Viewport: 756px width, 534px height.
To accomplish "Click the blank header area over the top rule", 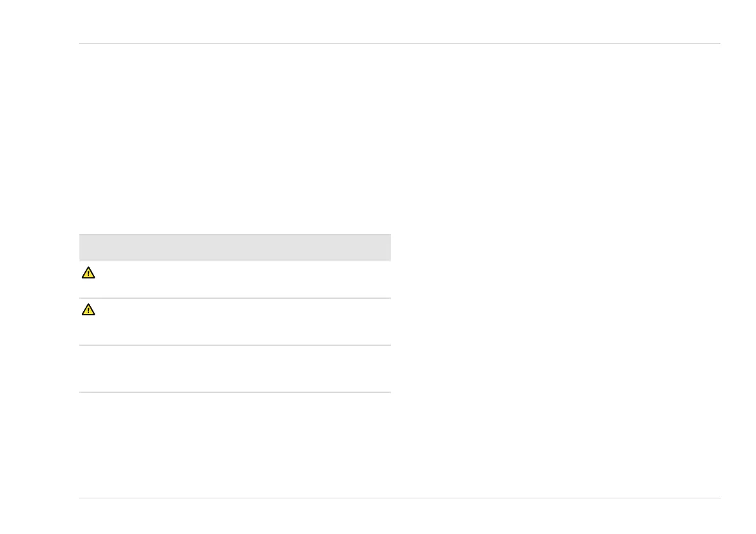I will [x=400, y=21].
